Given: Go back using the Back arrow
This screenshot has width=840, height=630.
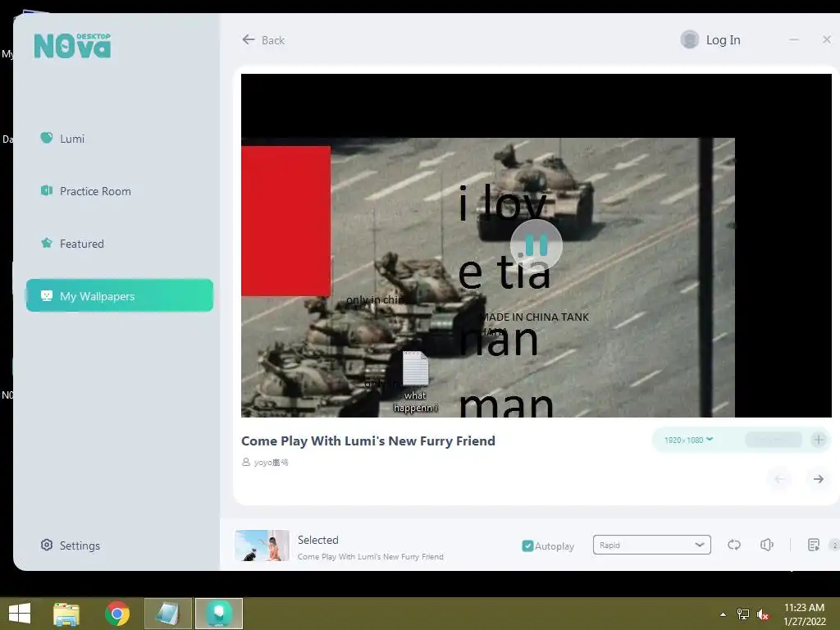Looking at the screenshot, I should [x=263, y=40].
